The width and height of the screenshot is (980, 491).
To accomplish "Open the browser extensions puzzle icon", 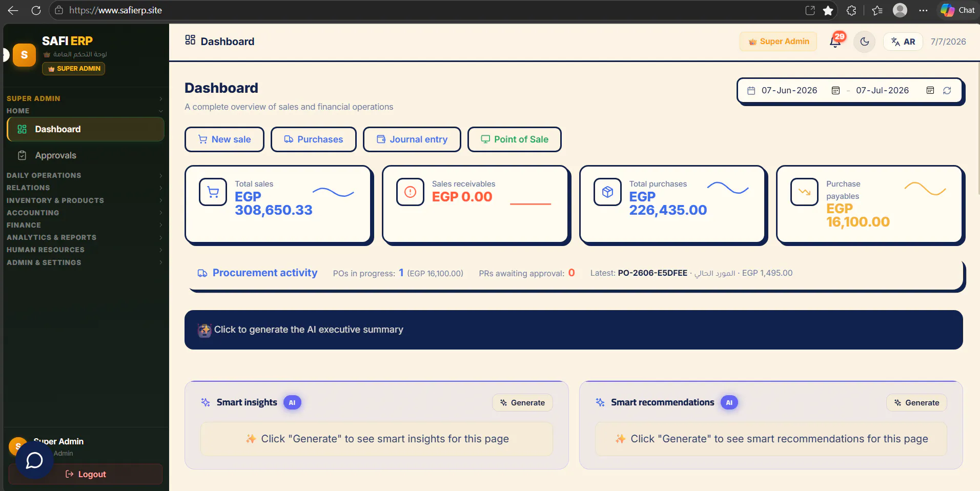I will click(x=851, y=10).
